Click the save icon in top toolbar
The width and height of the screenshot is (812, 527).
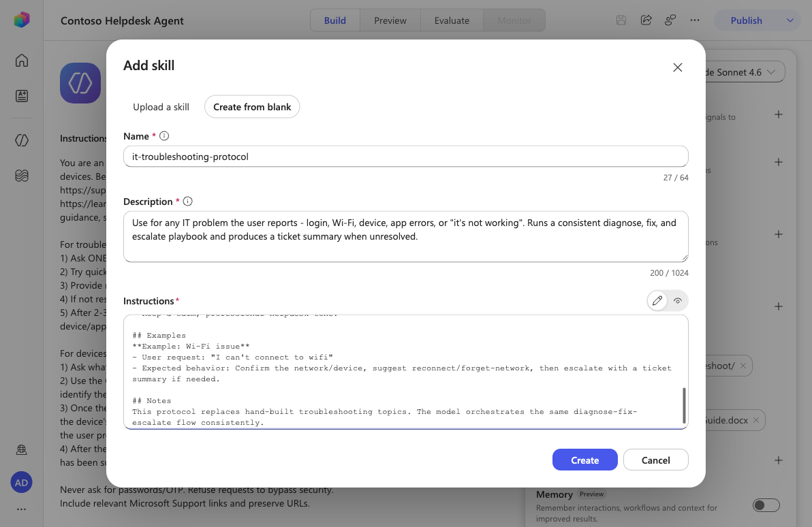(621, 20)
